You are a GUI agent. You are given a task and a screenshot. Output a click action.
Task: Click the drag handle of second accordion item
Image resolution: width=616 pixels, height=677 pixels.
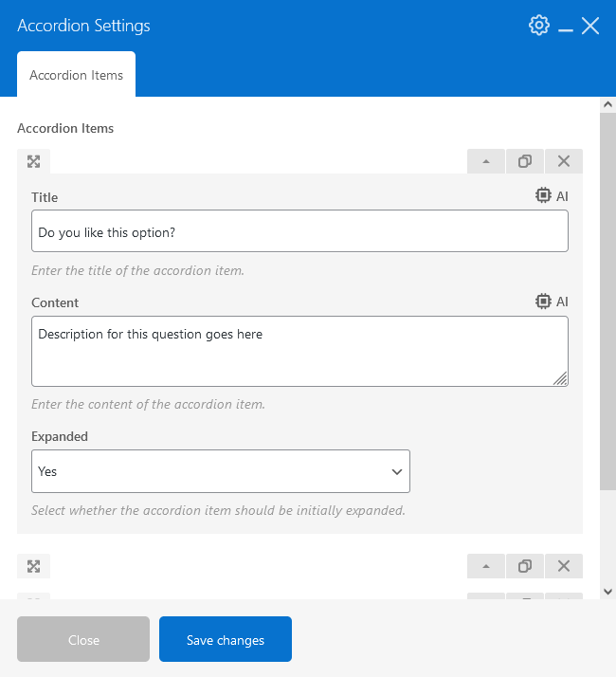pos(34,566)
